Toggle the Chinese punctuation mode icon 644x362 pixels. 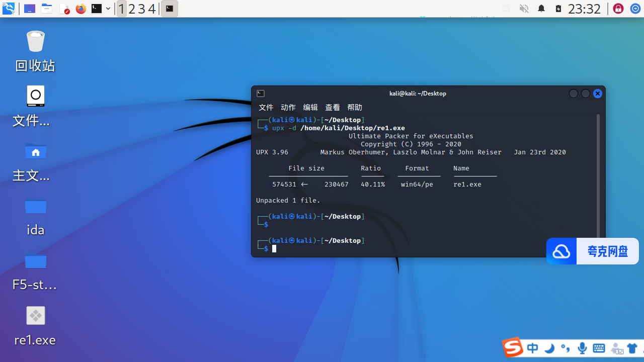tap(566, 348)
